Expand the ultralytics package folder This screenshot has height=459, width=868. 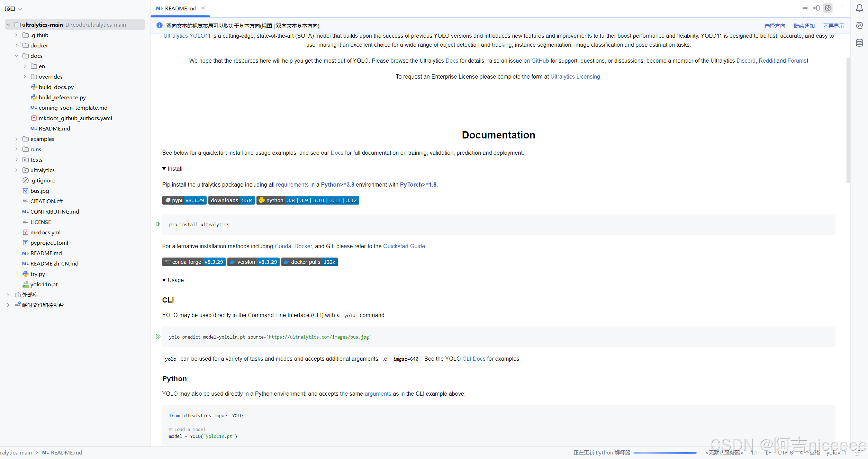tap(16, 170)
